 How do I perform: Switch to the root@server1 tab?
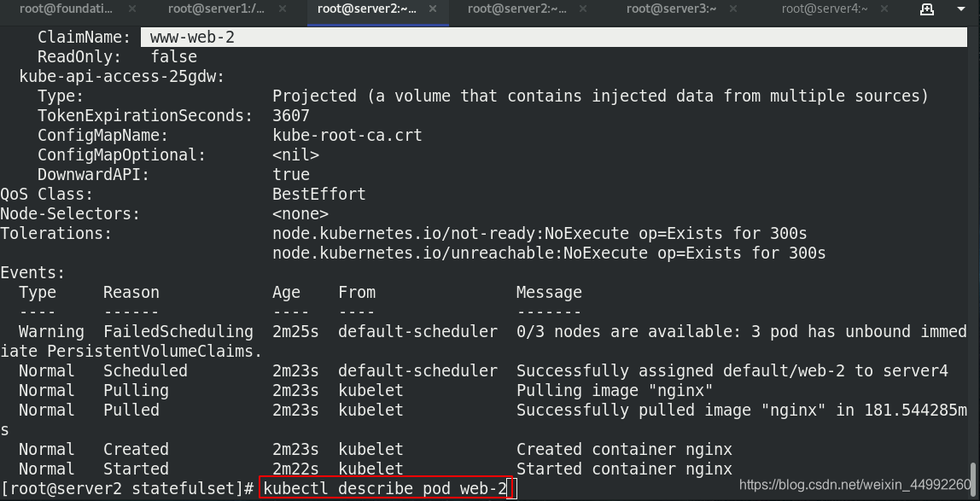point(216,9)
